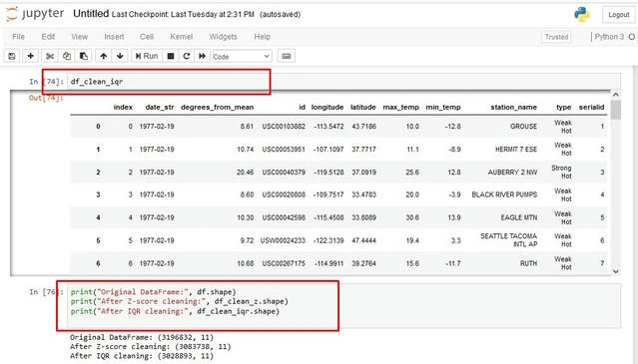Open the View menu
Image resolution: width=638 pixels, height=364 pixels.
pos(79,37)
